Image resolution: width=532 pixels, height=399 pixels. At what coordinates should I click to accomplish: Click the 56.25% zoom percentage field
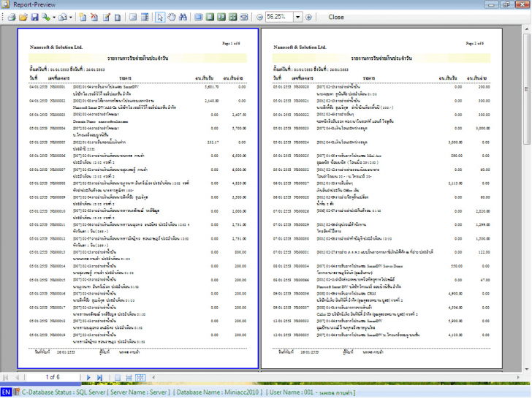(279, 17)
